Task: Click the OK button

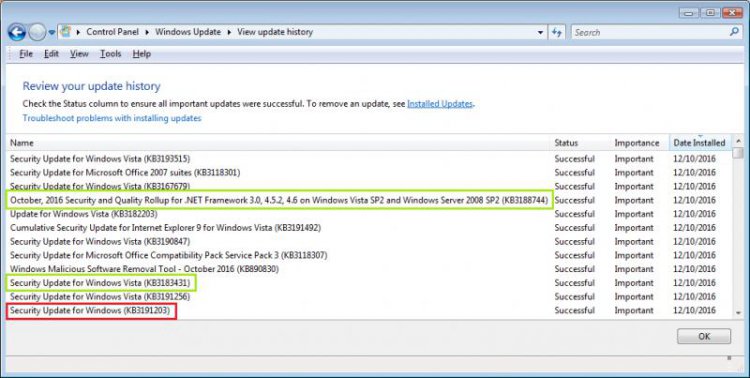Action: [x=704, y=336]
